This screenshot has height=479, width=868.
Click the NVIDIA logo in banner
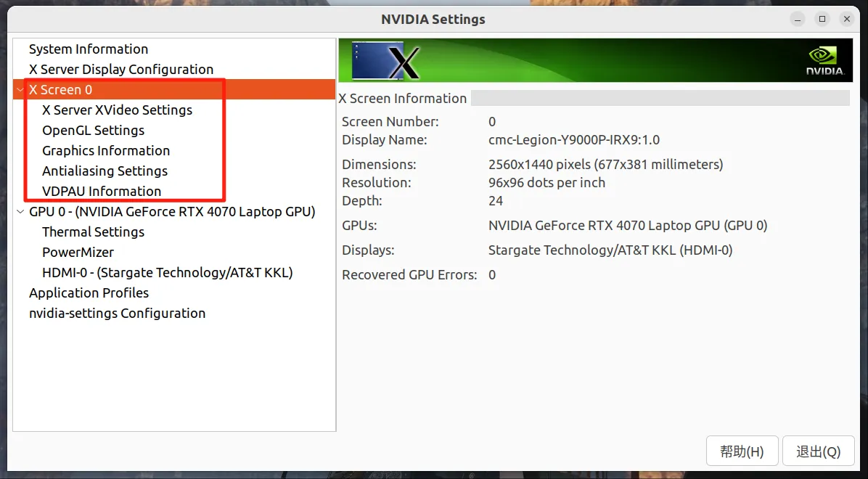coord(824,61)
